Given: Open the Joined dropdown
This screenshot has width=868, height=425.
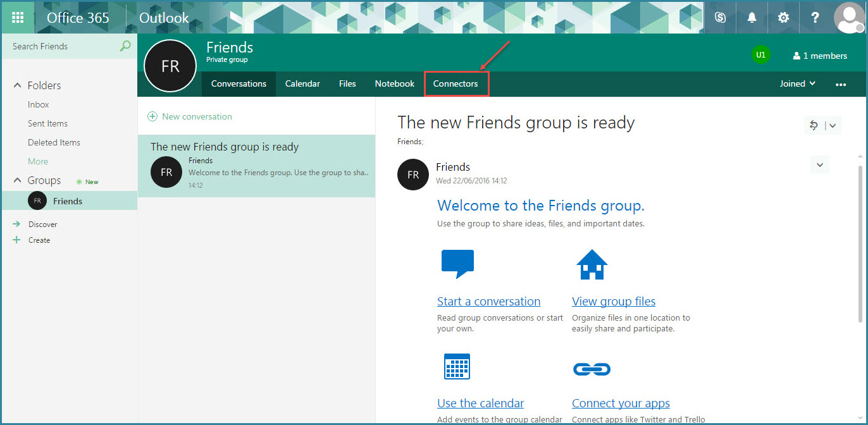Looking at the screenshot, I should (x=797, y=83).
